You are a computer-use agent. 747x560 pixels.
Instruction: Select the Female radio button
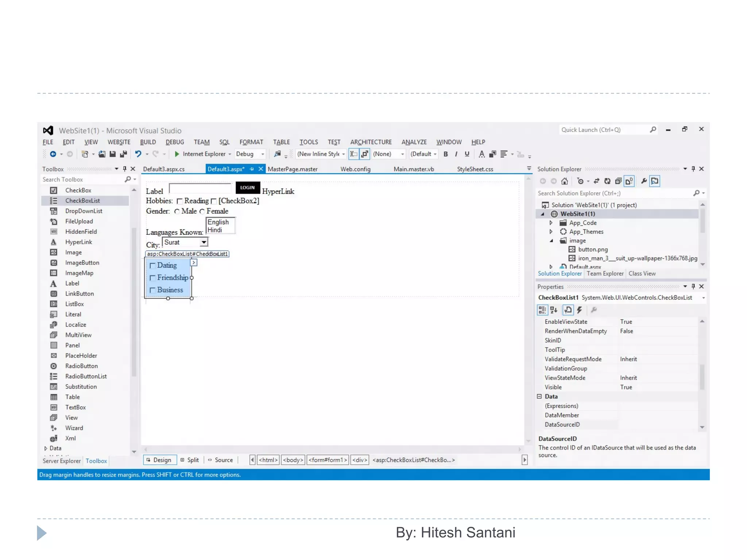(x=202, y=211)
